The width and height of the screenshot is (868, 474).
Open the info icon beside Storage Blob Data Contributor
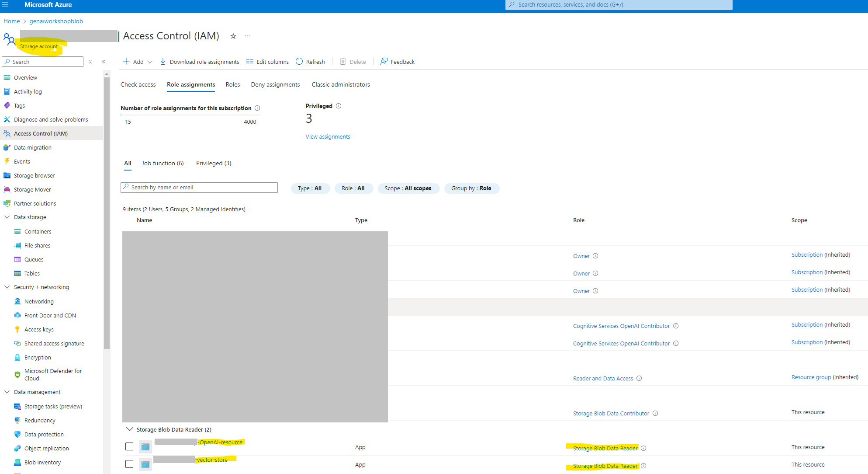pyautogui.click(x=655, y=413)
